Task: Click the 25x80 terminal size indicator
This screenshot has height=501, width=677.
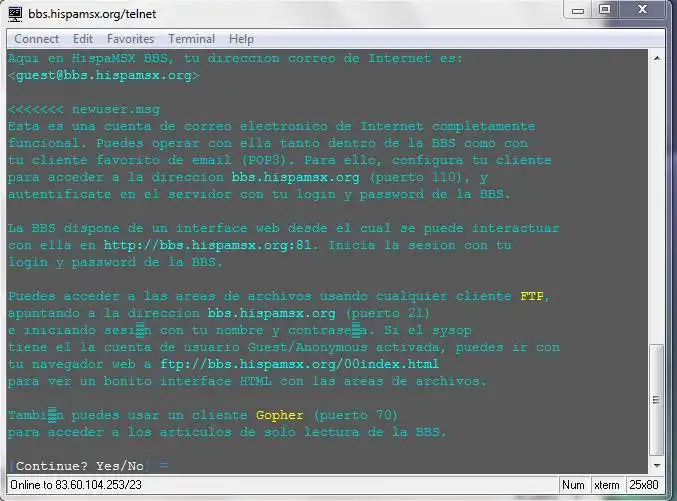Action: point(643,485)
